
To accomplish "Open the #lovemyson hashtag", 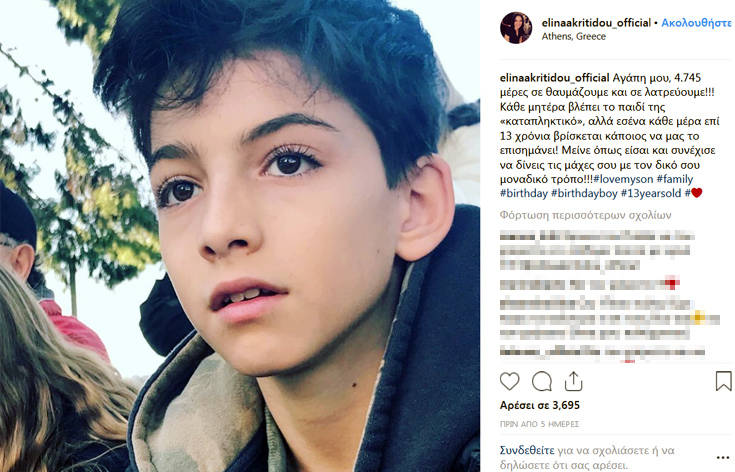I will pos(623,180).
